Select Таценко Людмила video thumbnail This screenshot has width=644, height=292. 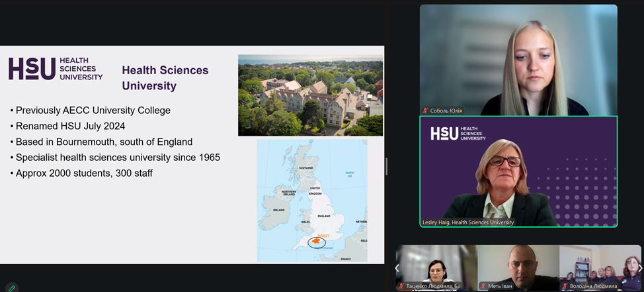pyautogui.click(x=436, y=268)
